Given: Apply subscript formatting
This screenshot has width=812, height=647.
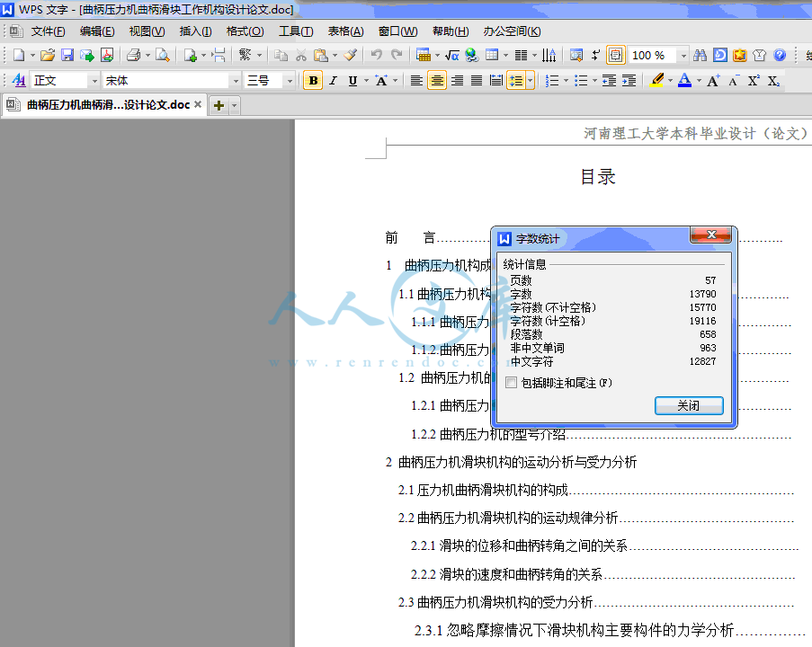Looking at the screenshot, I should [x=773, y=81].
